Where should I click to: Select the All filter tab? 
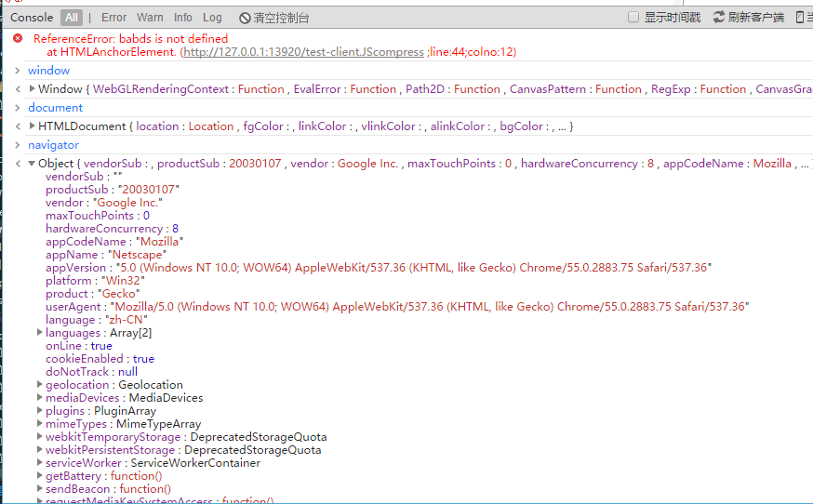click(72, 18)
